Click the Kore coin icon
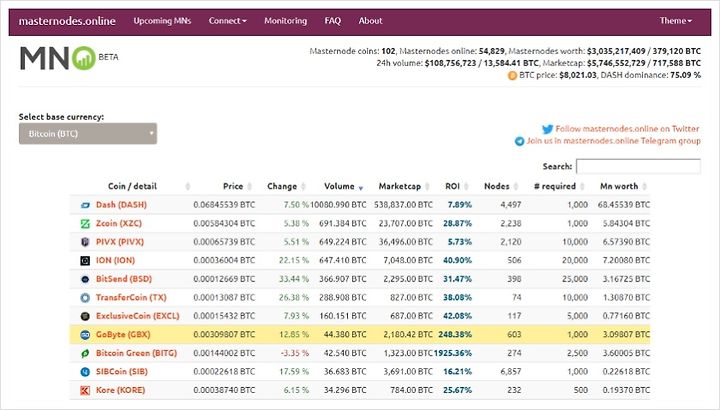720x410 pixels. (x=85, y=390)
